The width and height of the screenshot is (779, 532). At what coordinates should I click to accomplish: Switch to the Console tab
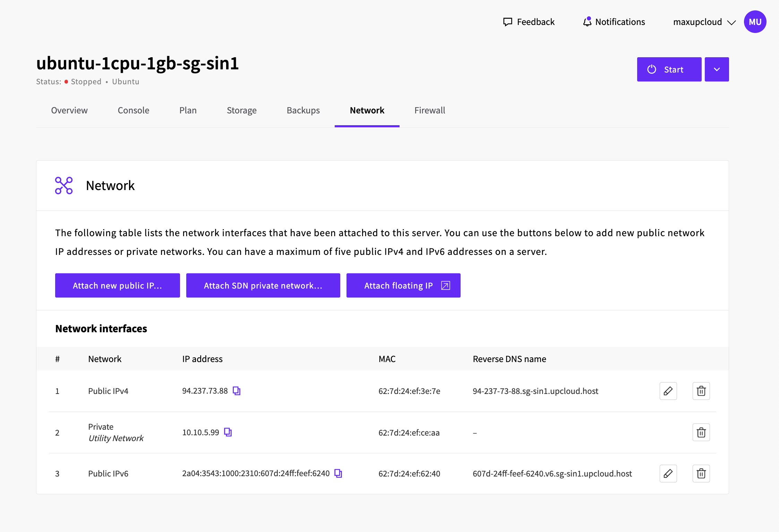pyautogui.click(x=134, y=110)
